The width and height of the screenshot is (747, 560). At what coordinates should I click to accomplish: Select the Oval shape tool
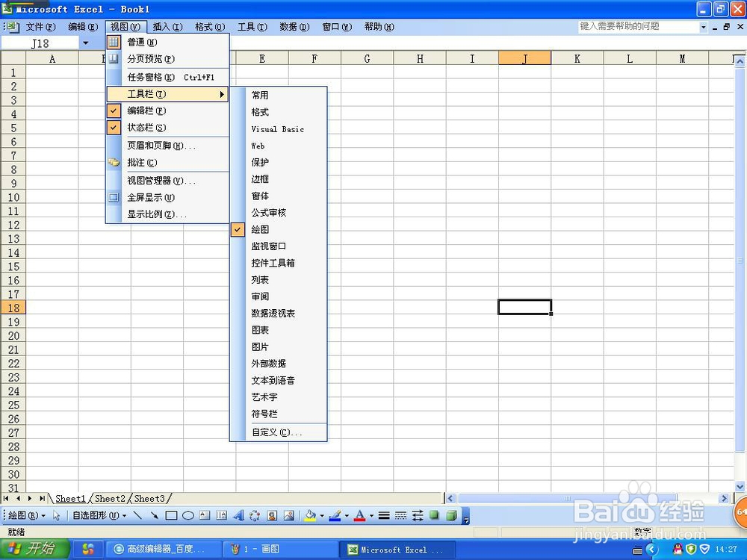point(187,515)
